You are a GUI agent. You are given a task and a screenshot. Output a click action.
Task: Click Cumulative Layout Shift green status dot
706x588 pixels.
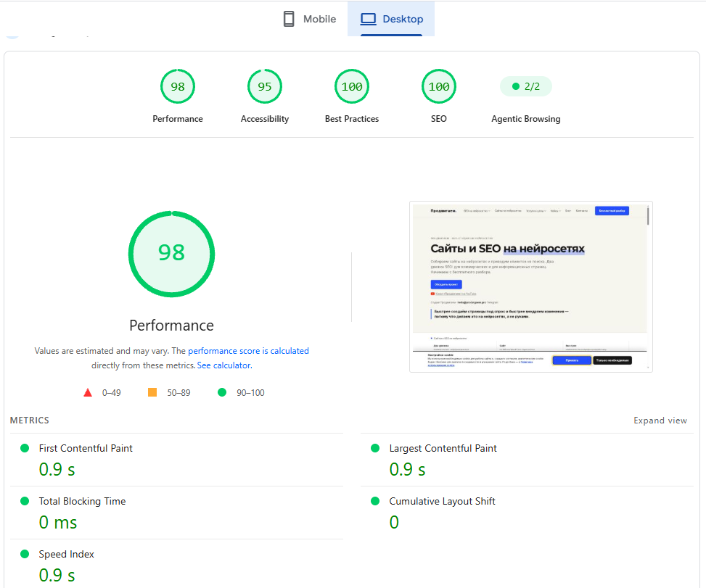click(x=375, y=501)
